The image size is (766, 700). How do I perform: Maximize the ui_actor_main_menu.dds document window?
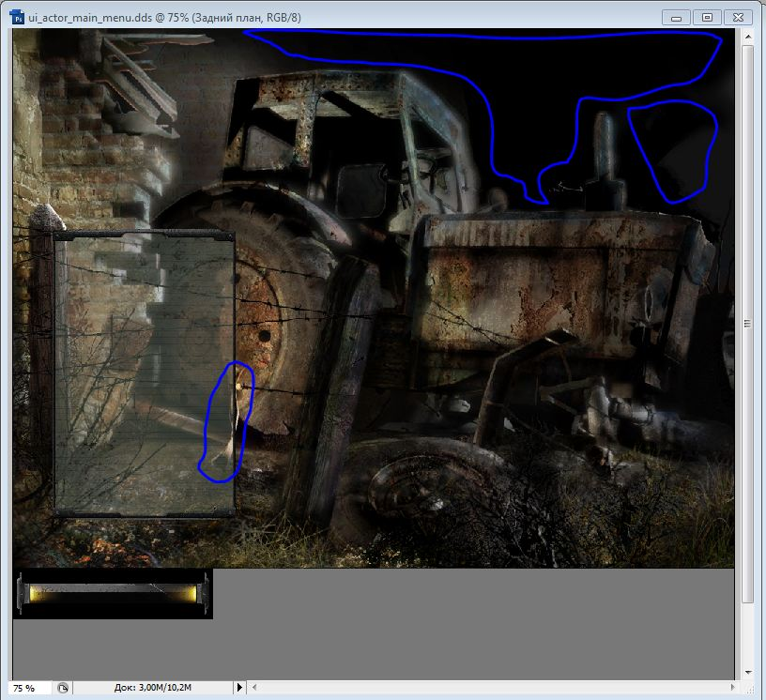tap(707, 18)
